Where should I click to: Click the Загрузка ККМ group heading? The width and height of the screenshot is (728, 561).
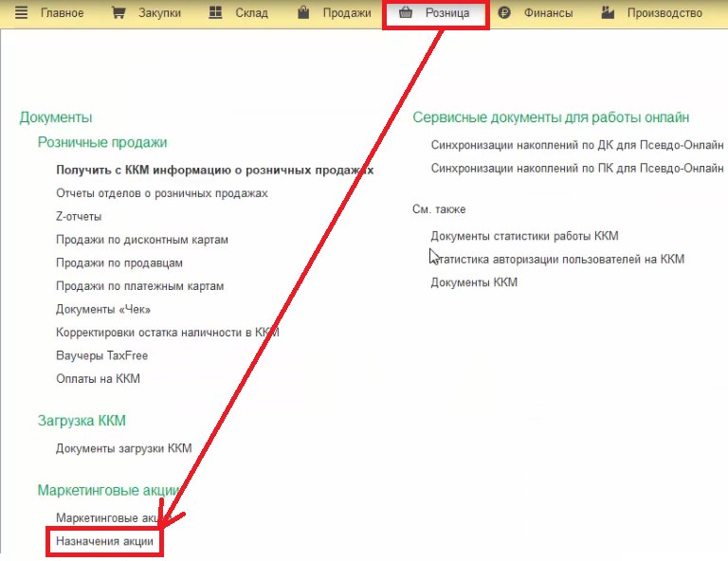click(x=82, y=421)
